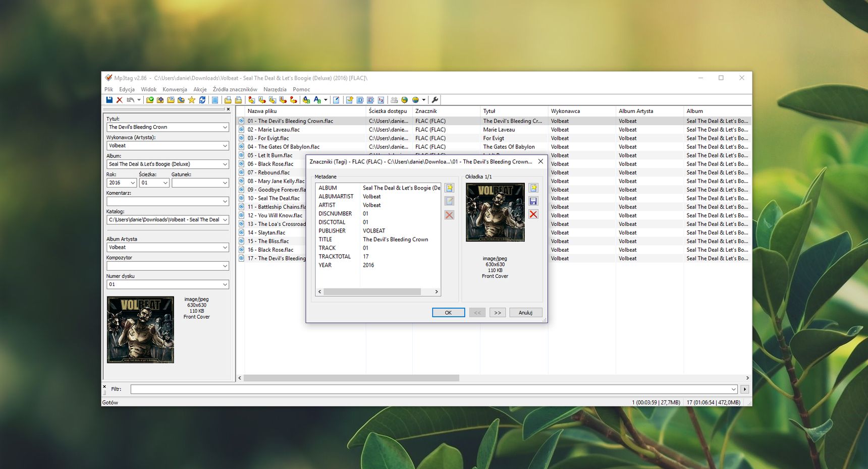The width and height of the screenshot is (868, 469).
Task: Open the Extended Tags edit icon in the toolbar
Action: (336, 100)
